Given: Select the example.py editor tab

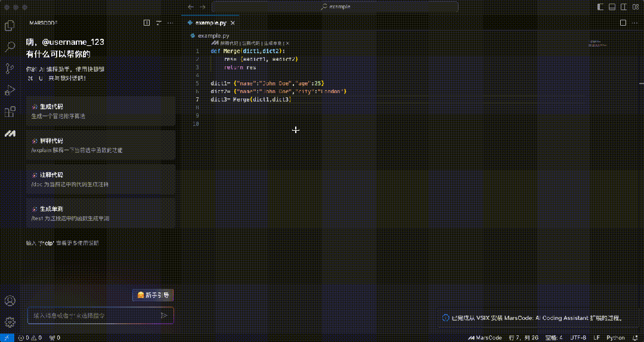Looking at the screenshot, I should (209, 23).
